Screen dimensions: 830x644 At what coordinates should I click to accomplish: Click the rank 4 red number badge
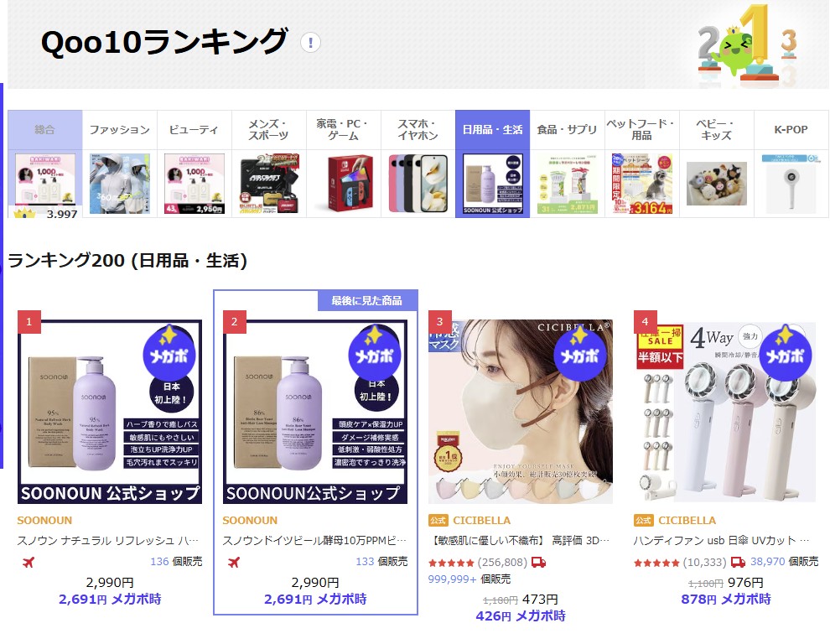click(645, 321)
